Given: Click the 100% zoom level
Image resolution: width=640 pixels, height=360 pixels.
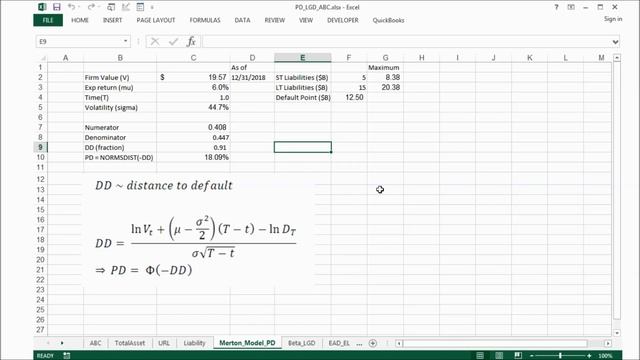Looking at the screenshot, I should click(x=605, y=356).
